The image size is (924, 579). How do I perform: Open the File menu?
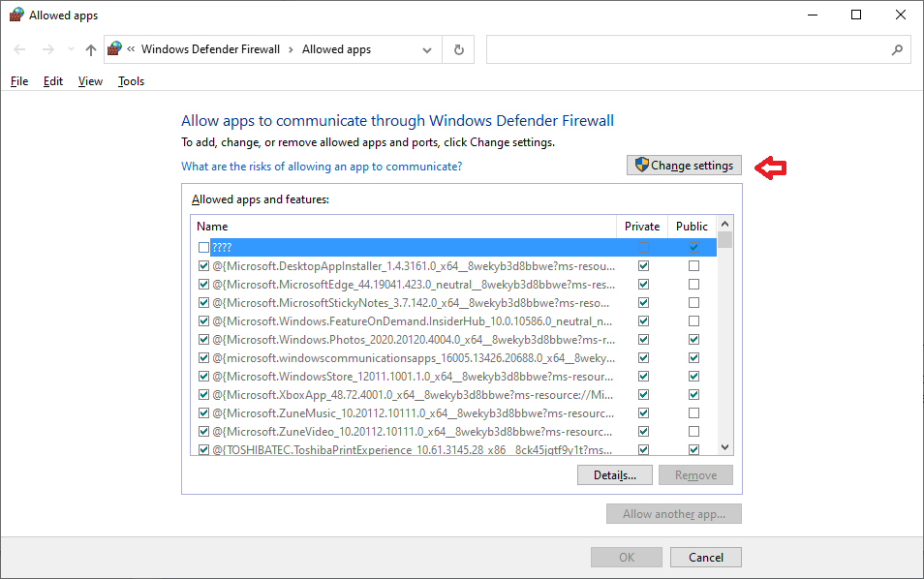click(x=19, y=81)
